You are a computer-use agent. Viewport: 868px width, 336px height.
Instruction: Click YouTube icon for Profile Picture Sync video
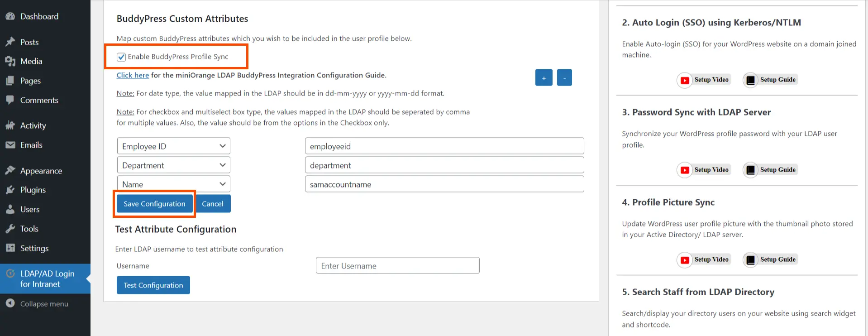[685, 260]
